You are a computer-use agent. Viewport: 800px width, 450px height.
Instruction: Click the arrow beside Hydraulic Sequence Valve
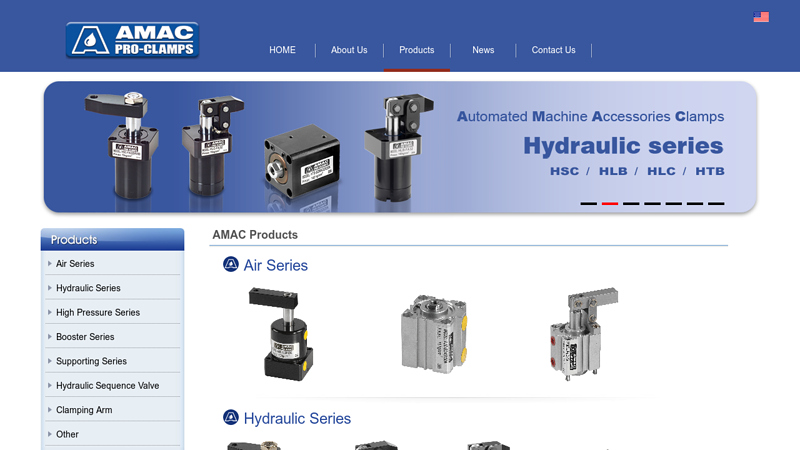coord(49,386)
